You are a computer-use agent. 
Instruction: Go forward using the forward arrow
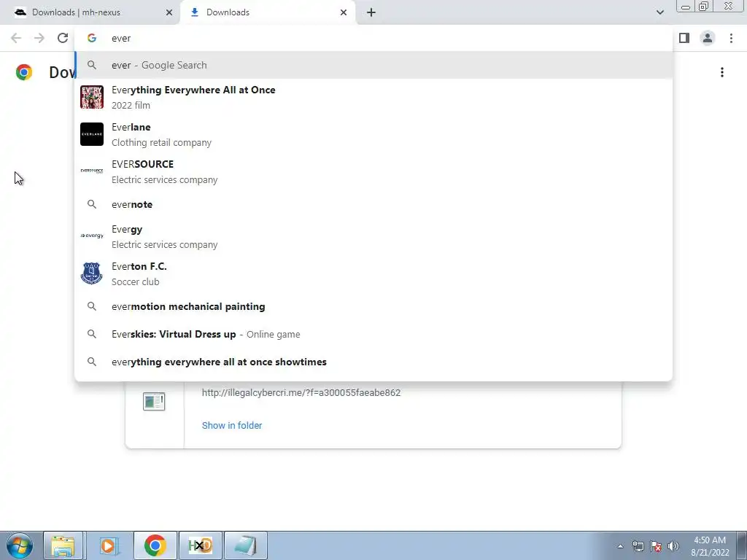click(39, 38)
